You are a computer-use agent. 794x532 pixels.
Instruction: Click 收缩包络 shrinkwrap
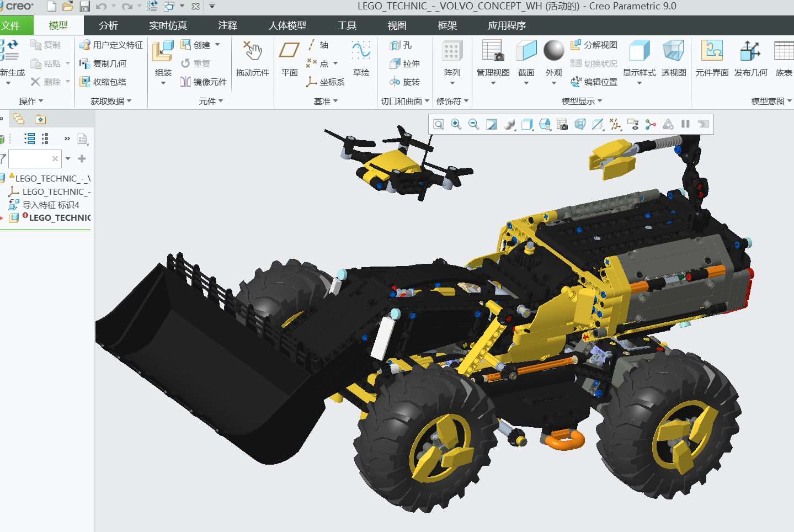(x=103, y=82)
